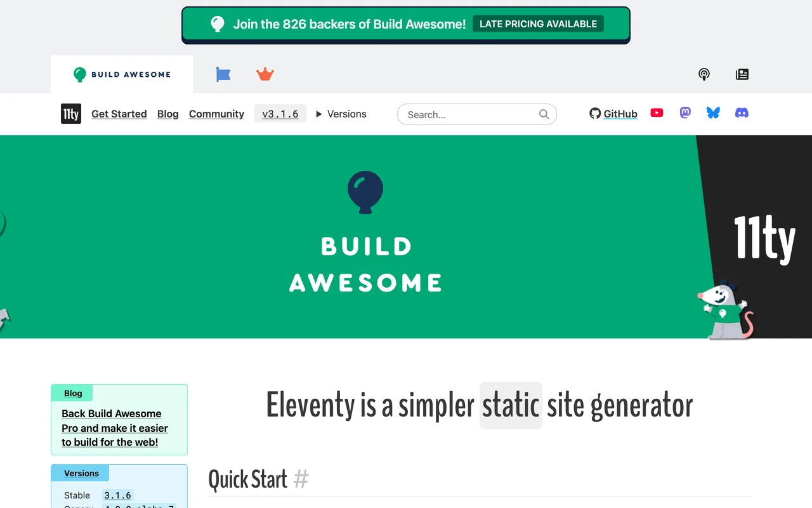Viewport: 812px width, 508px height.
Task: Click the BUILD AWESOME hero title text
Action: click(x=366, y=264)
